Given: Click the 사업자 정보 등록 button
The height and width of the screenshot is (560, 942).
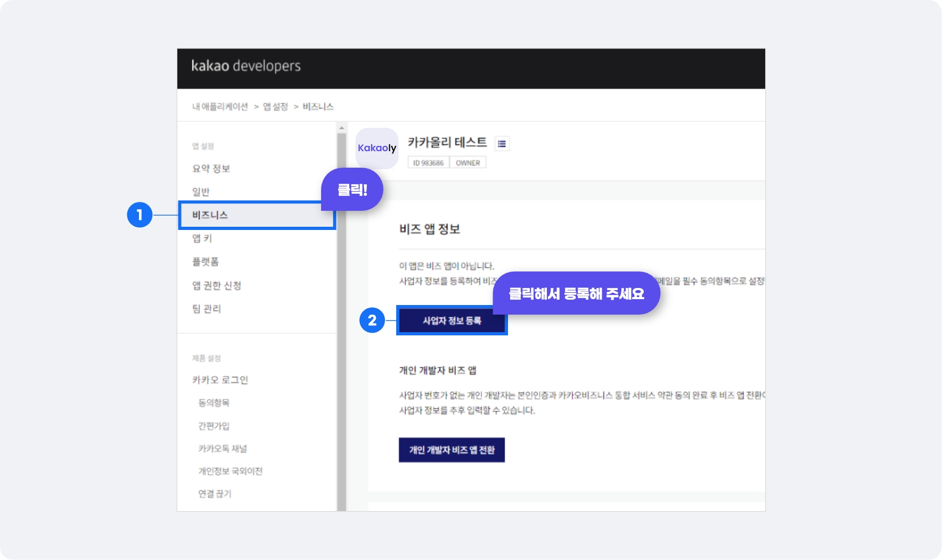Looking at the screenshot, I should [452, 320].
